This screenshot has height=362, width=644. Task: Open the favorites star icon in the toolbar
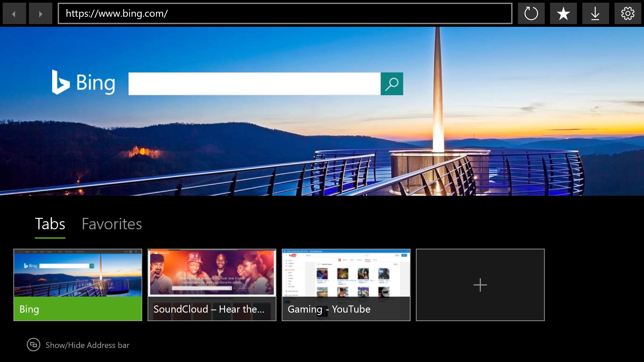pyautogui.click(x=563, y=13)
